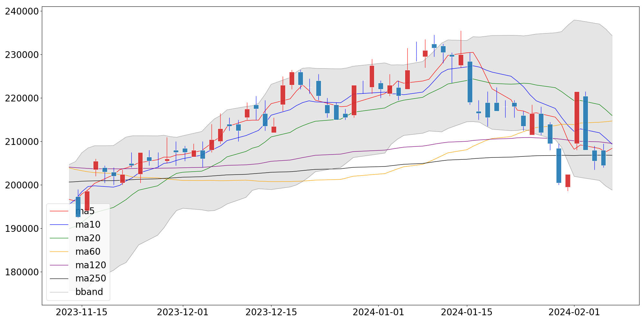
Task: Click the red candle bottoming below 200000
Action: pos(568,181)
